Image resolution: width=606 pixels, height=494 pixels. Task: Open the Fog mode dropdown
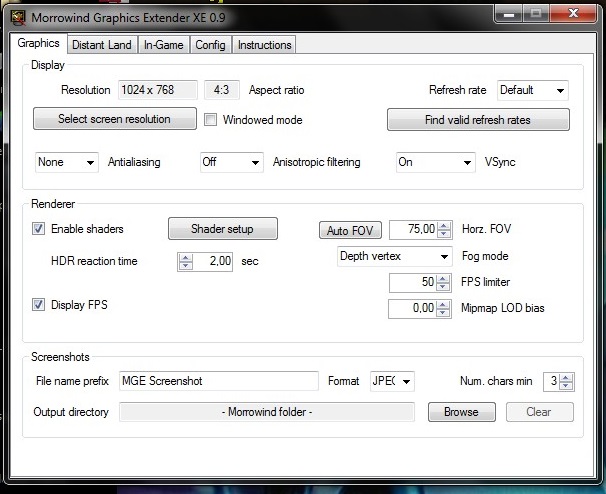[394, 256]
